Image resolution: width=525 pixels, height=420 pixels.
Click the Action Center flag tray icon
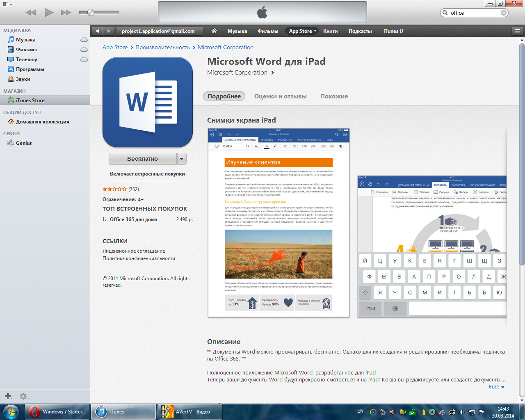[x=482, y=412]
